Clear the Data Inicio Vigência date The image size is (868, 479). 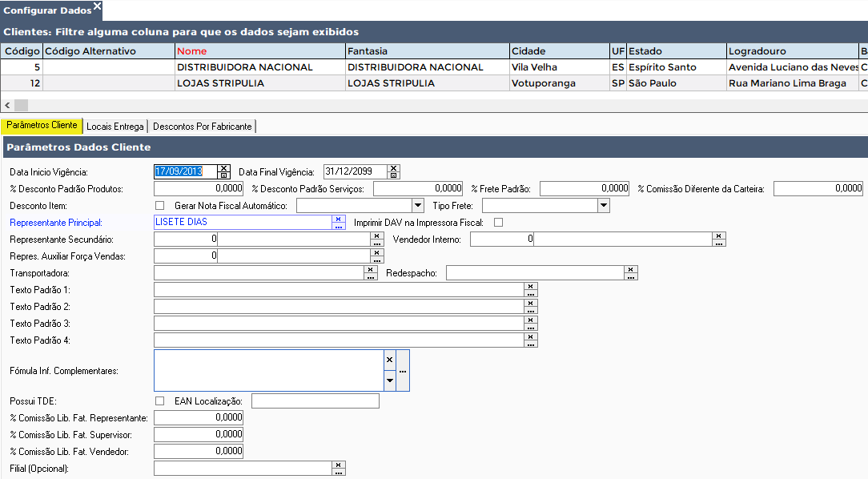click(x=223, y=167)
